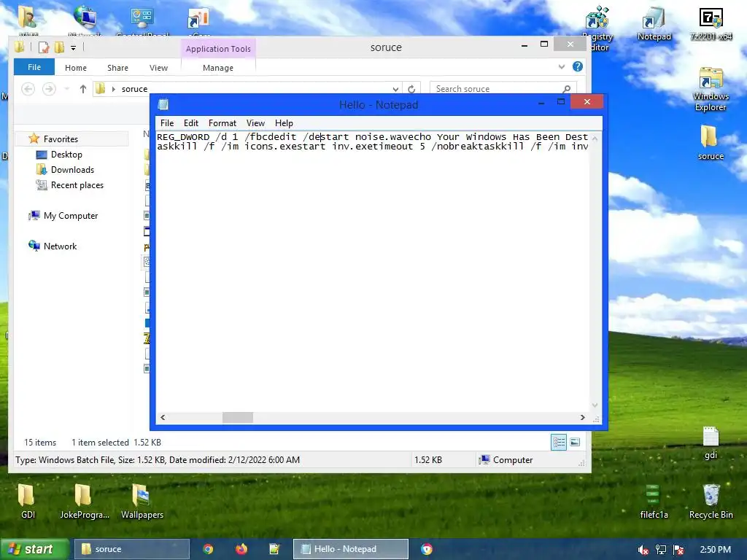The height and width of the screenshot is (560, 747).
Task: Click the Action Center flag tray icon
Action: 679,550
